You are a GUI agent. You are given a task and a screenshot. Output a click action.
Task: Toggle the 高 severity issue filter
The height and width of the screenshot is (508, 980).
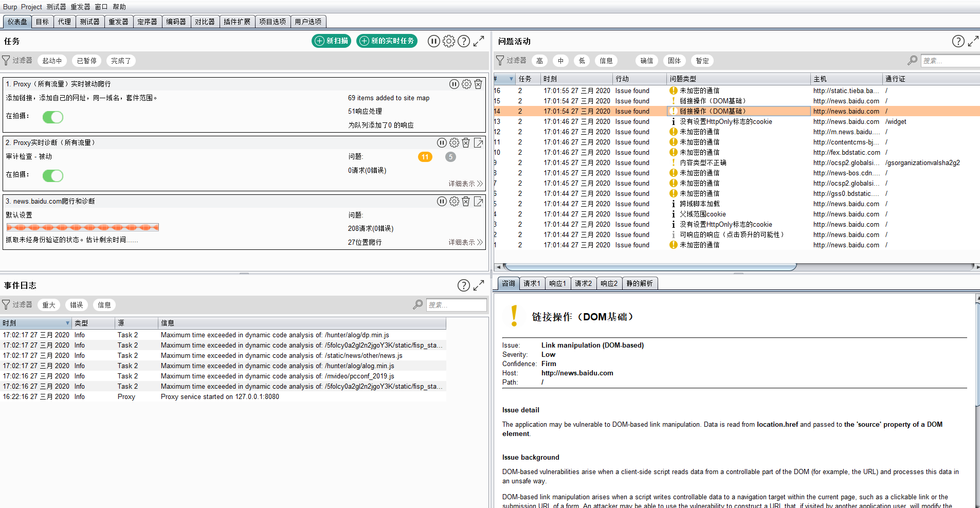(x=539, y=61)
